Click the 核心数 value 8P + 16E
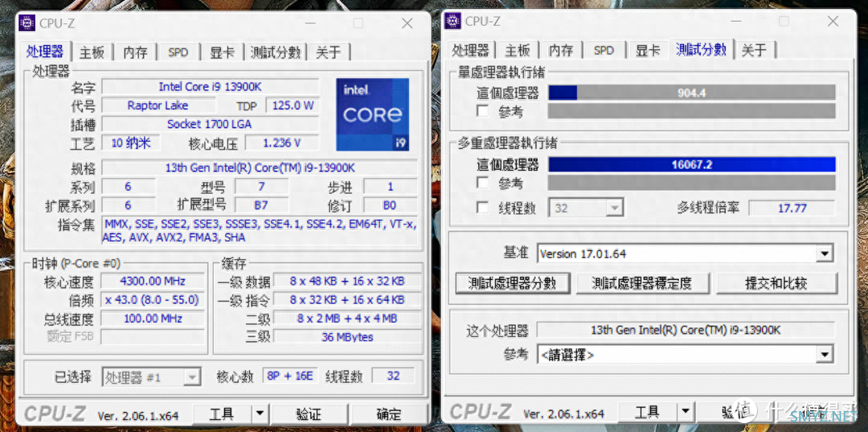This screenshot has width=868, height=432. pyautogui.click(x=289, y=376)
